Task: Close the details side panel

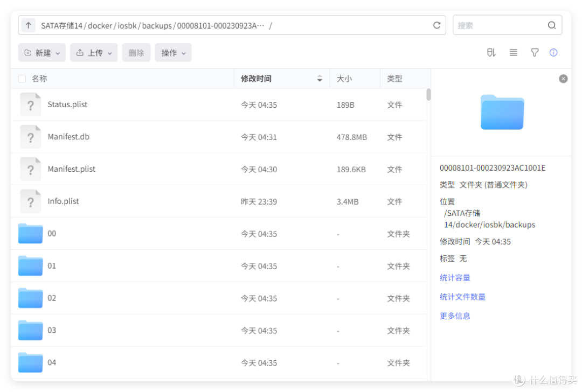Action: tap(563, 79)
